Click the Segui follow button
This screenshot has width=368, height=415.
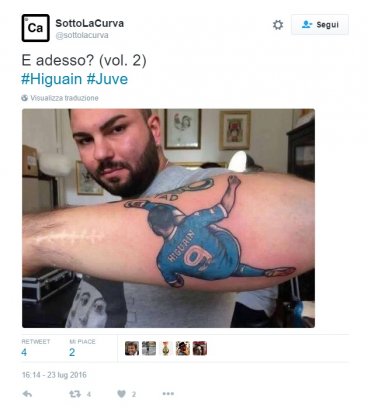click(320, 25)
